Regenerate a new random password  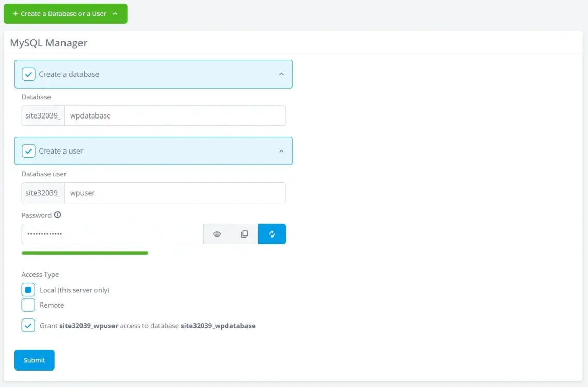coord(272,233)
